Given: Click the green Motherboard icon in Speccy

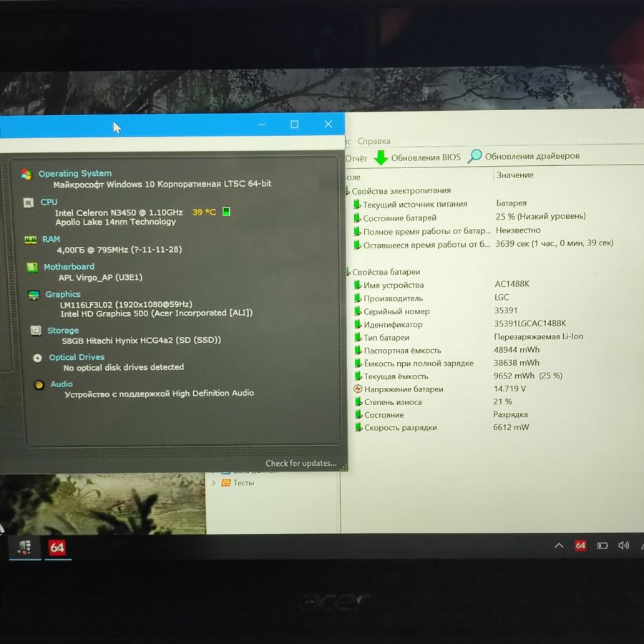Looking at the screenshot, I should click(32, 268).
